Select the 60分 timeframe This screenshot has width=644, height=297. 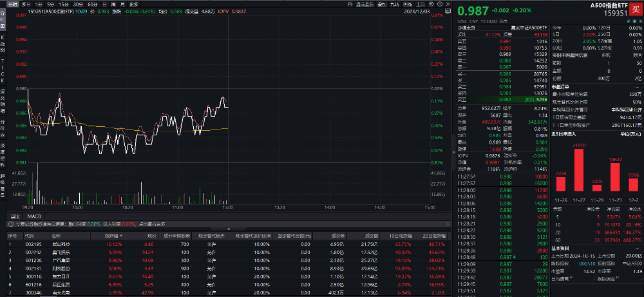click(x=93, y=3)
